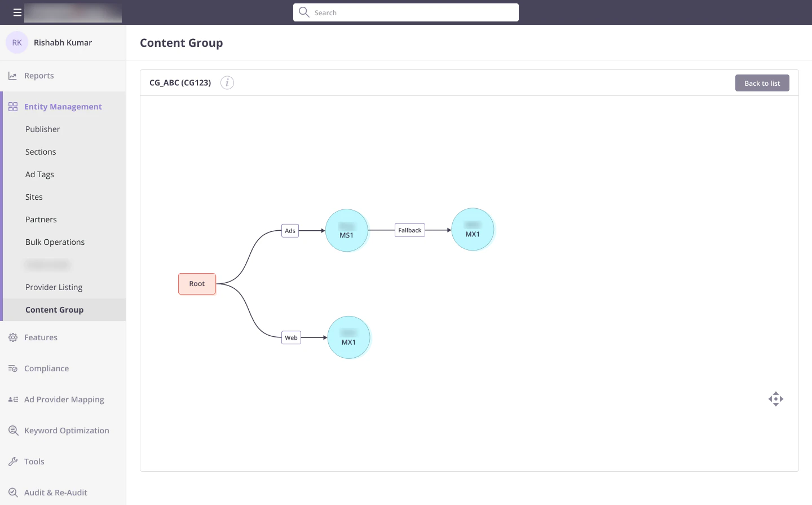
Task: Open Ad Tags submenu item
Action: [x=39, y=174]
